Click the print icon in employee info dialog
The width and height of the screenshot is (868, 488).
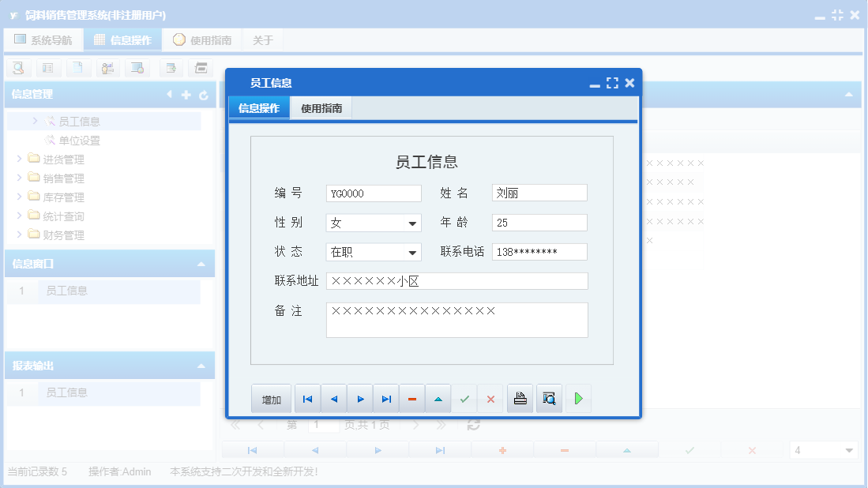tap(520, 399)
